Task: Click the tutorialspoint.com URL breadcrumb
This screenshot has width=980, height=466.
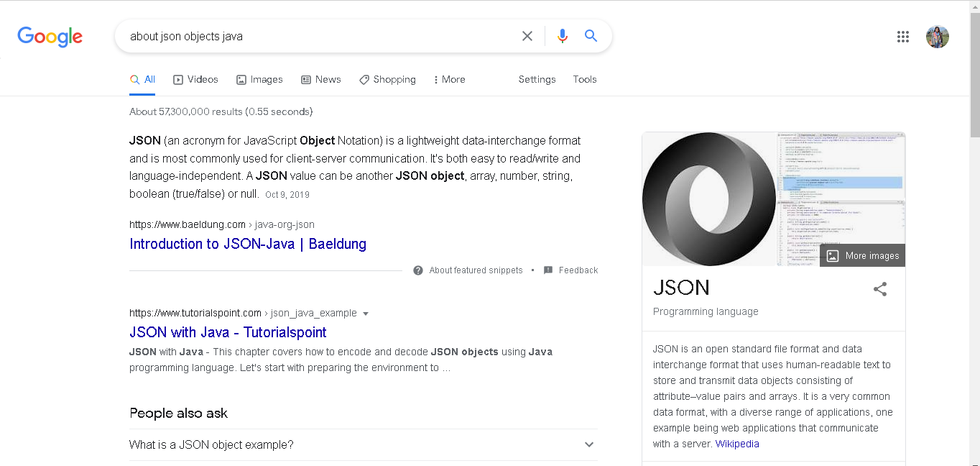Action: pos(243,313)
